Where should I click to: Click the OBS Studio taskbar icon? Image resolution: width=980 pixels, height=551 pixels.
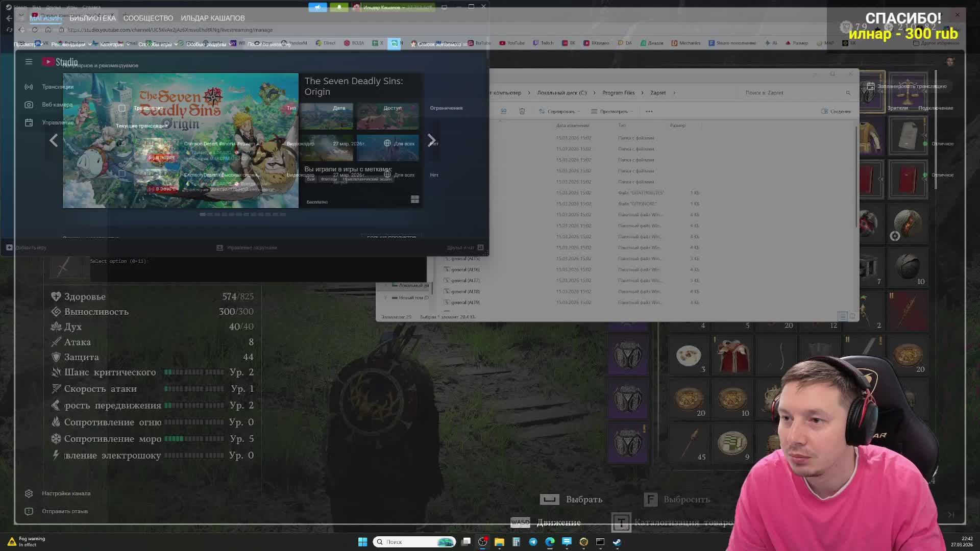(482, 542)
